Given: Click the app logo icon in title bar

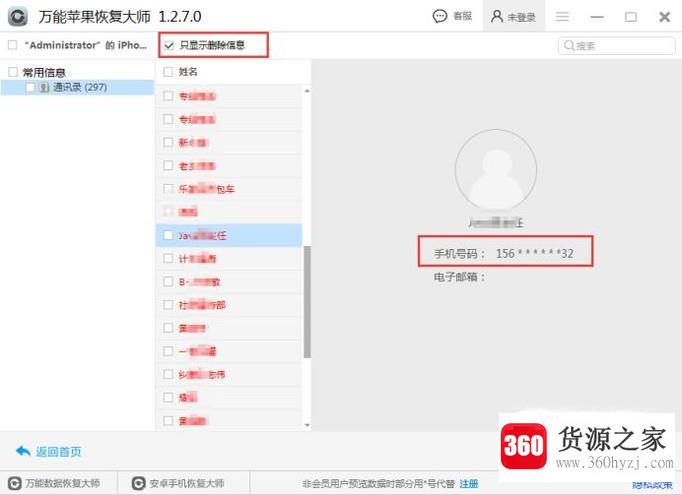Looking at the screenshot, I should 18,17.
